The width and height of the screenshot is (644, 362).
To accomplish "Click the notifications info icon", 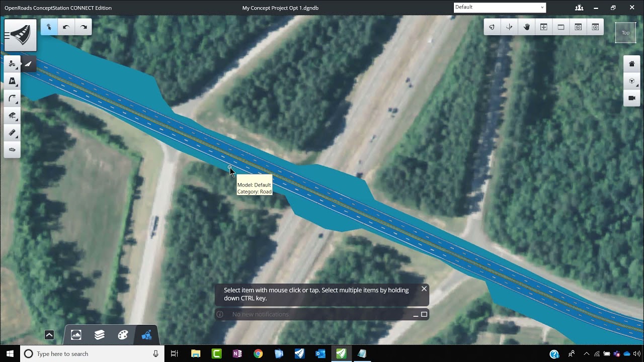I will (220, 314).
